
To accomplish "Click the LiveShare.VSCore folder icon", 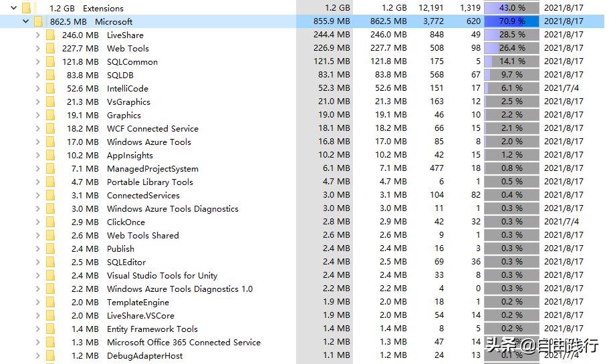I will click(x=50, y=315).
